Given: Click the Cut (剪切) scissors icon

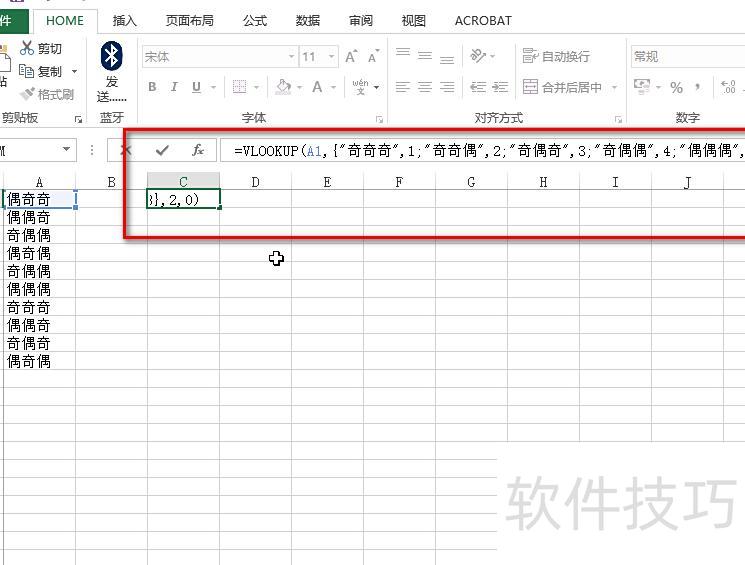Looking at the screenshot, I should point(27,48).
